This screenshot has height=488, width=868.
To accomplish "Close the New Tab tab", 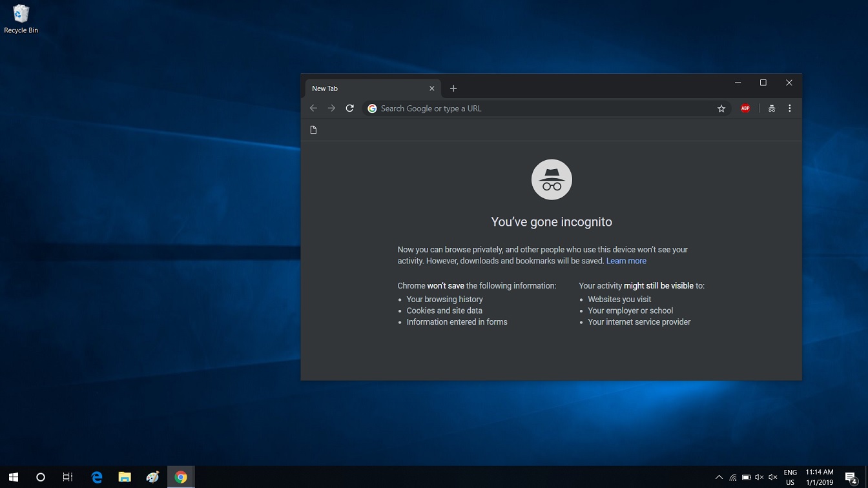I will (x=432, y=88).
